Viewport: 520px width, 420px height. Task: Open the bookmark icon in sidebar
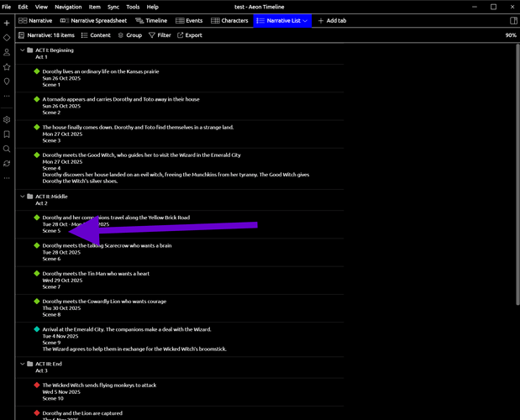point(7,134)
